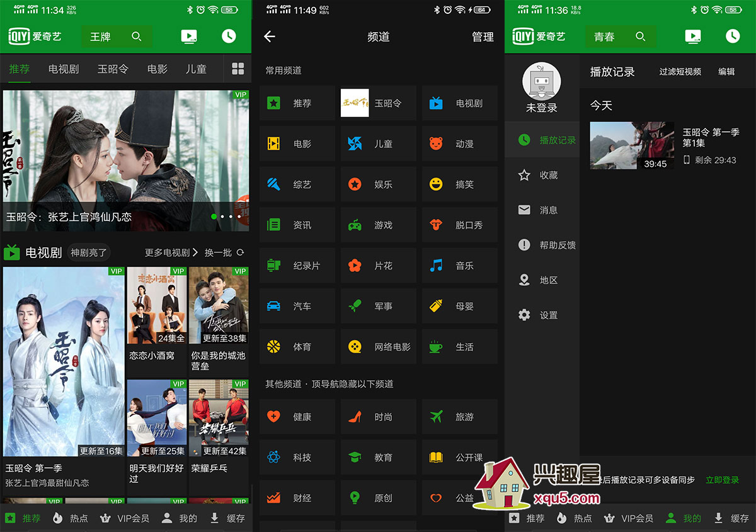Screen dimensions: 756x532
Task: Open the 片花 channel
Action: [x=378, y=266]
